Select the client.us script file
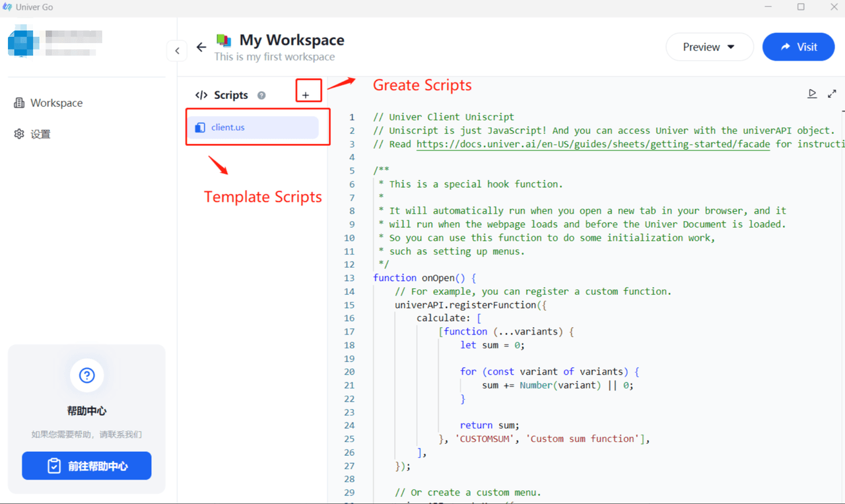The height and width of the screenshot is (504, 845). (x=253, y=127)
